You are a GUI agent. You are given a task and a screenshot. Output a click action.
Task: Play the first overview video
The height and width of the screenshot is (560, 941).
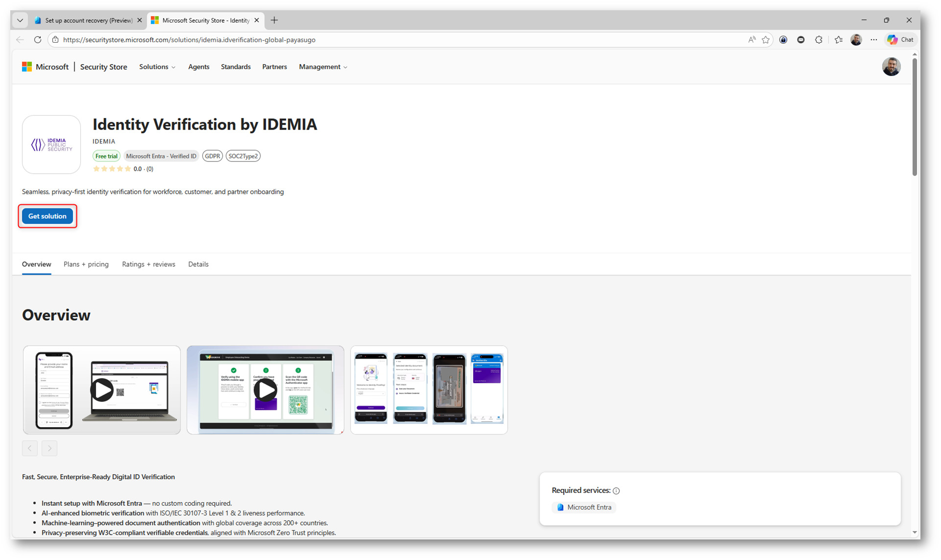pos(102,390)
